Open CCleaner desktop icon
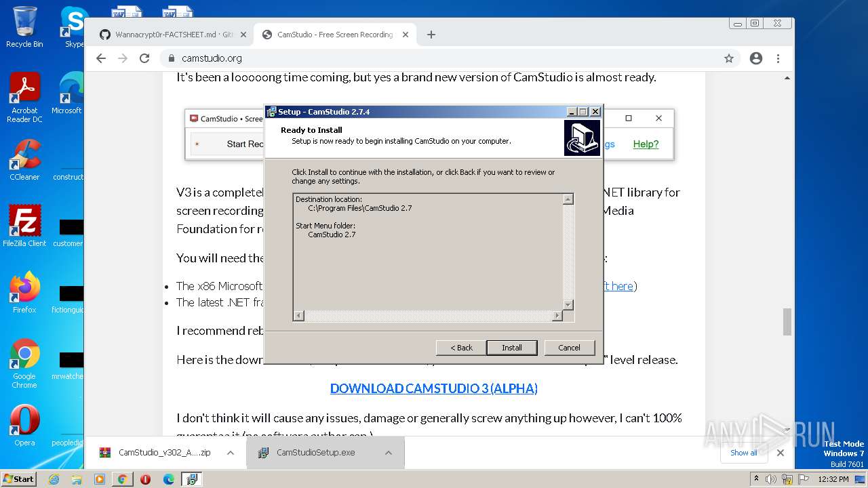This screenshot has height=488, width=868. [24, 160]
